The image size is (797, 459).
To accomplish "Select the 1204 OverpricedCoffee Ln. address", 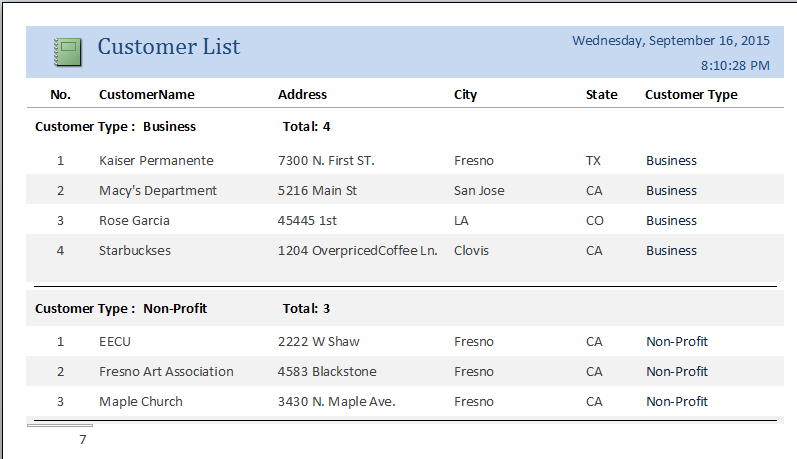I will coord(357,251).
